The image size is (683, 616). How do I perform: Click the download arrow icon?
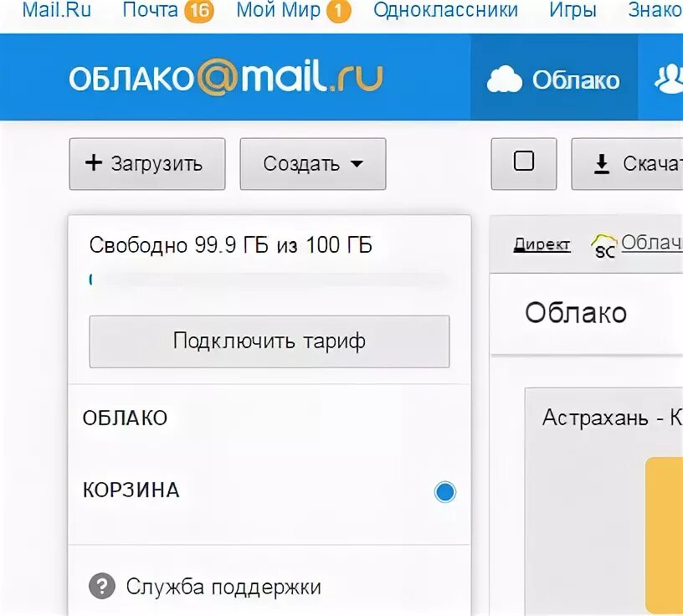point(602,164)
